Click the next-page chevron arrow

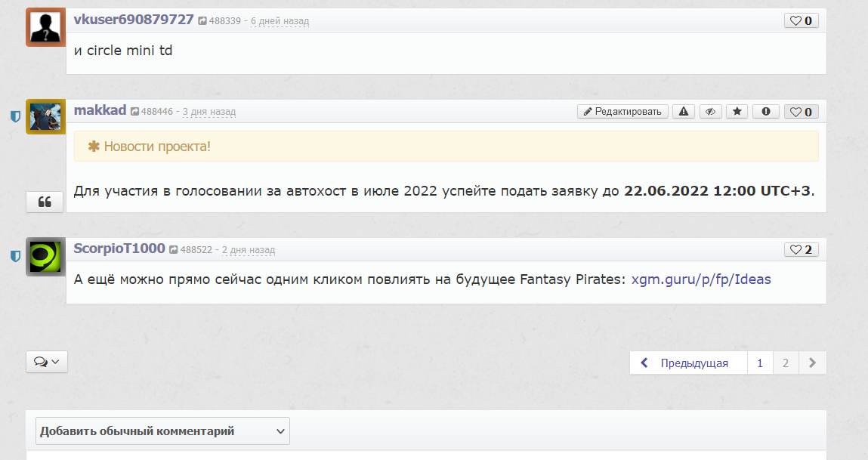(x=813, y=363)
